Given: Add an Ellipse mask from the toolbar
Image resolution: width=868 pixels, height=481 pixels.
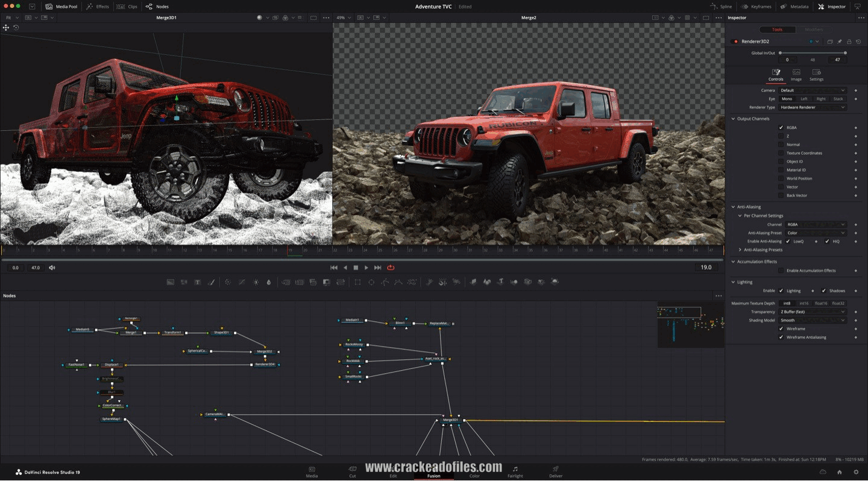Looking at the screenshot, I should (x=371, y=282).
